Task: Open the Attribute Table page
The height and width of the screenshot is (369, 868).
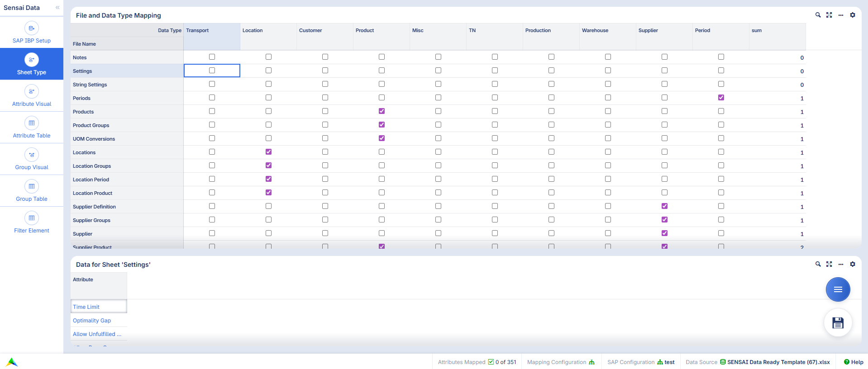Action: [x=32, y=128]
